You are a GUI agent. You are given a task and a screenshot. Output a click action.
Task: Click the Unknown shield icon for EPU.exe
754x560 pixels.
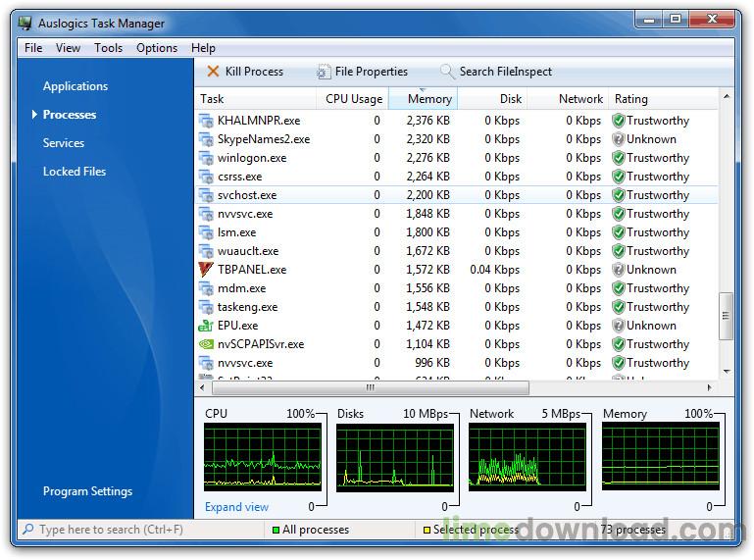pyautogui.click(x=619, y=326)
